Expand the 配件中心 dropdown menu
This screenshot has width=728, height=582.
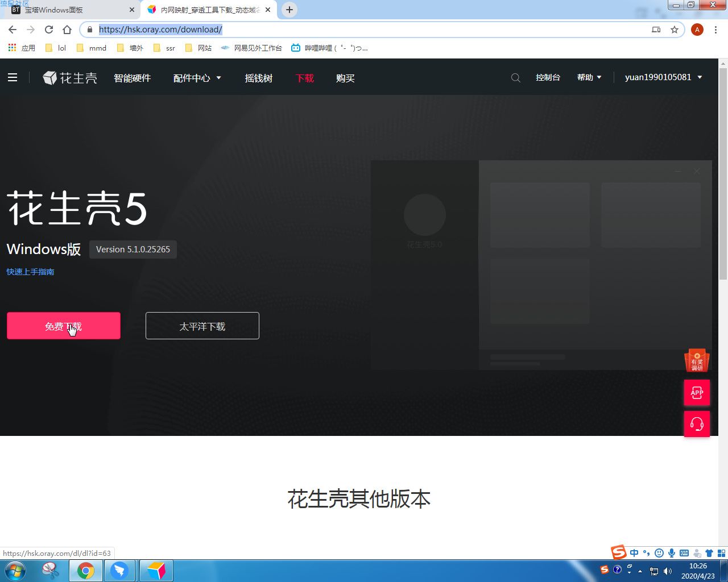pyautogui.click(x=197, y=78)
